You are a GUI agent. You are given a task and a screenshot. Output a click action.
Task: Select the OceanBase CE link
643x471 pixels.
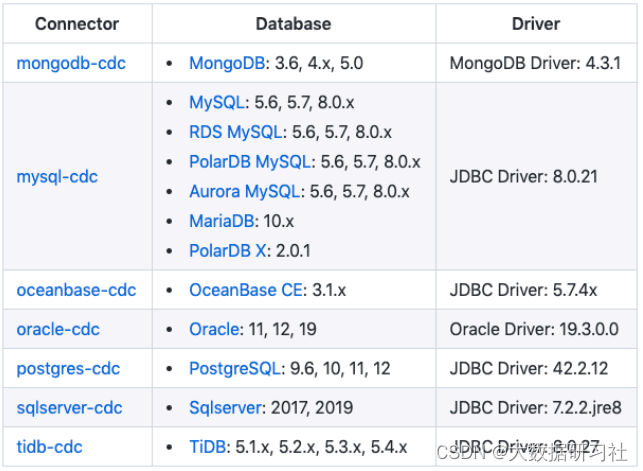click(x=246, y=290)
